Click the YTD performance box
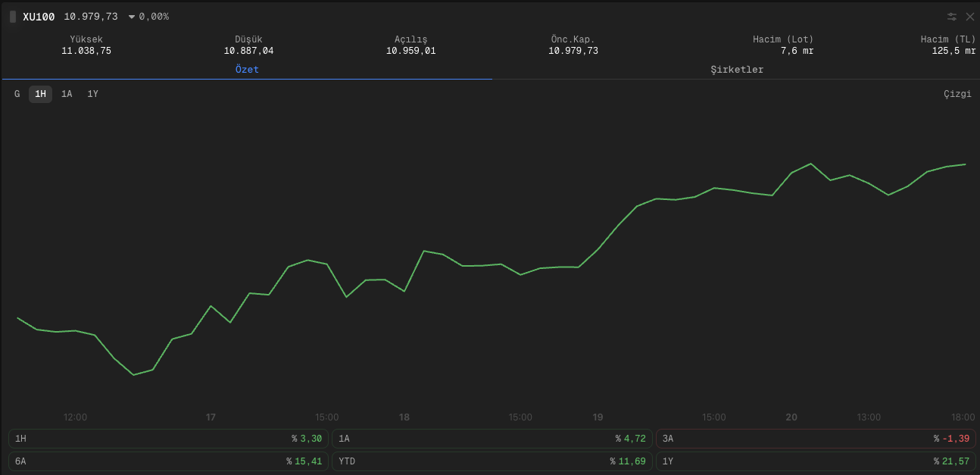The height and width of the screenshot is (475, 980). (492, 461)
